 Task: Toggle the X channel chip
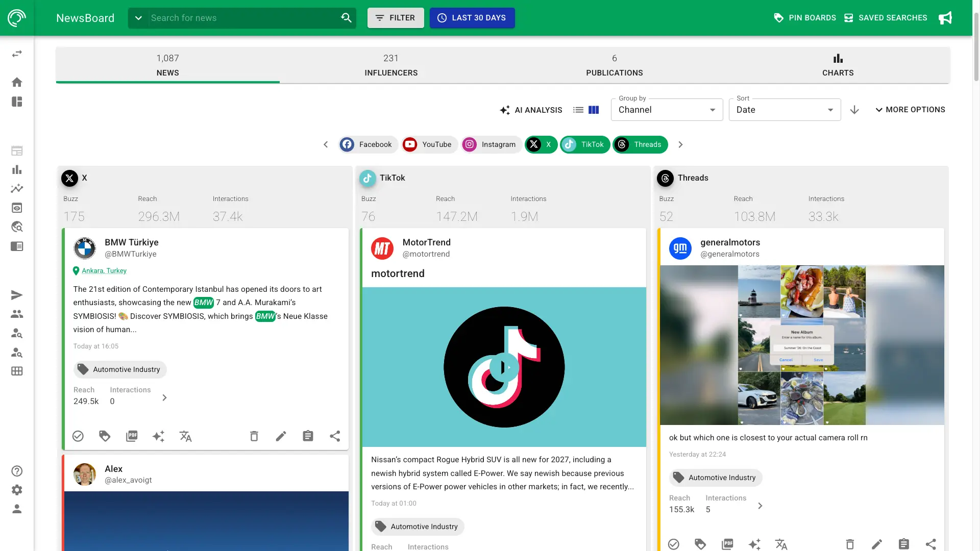[x=541, y=144]
